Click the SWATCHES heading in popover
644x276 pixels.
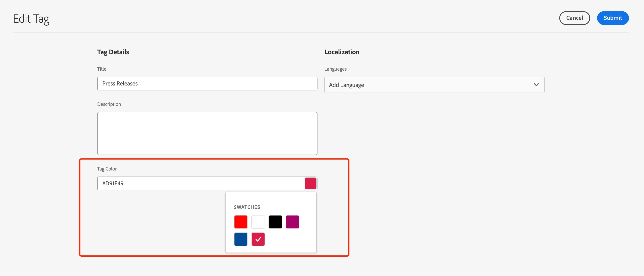click(247, 207)
